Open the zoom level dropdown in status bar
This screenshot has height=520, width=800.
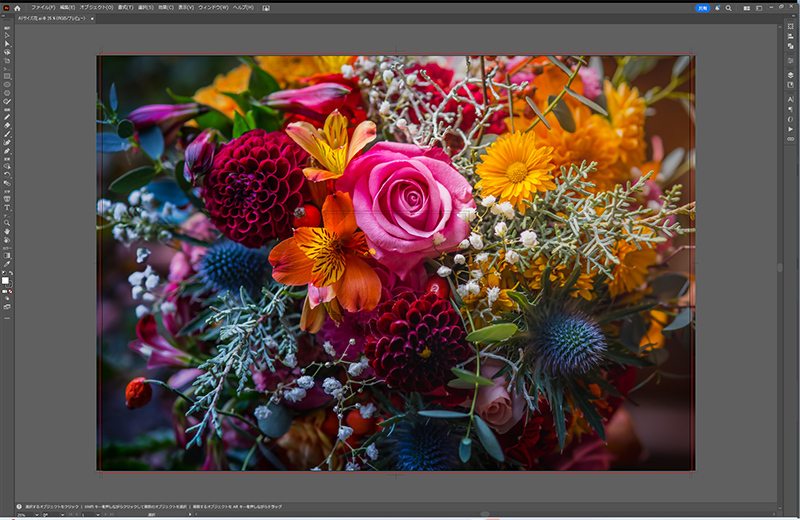(x=36, y=514)
